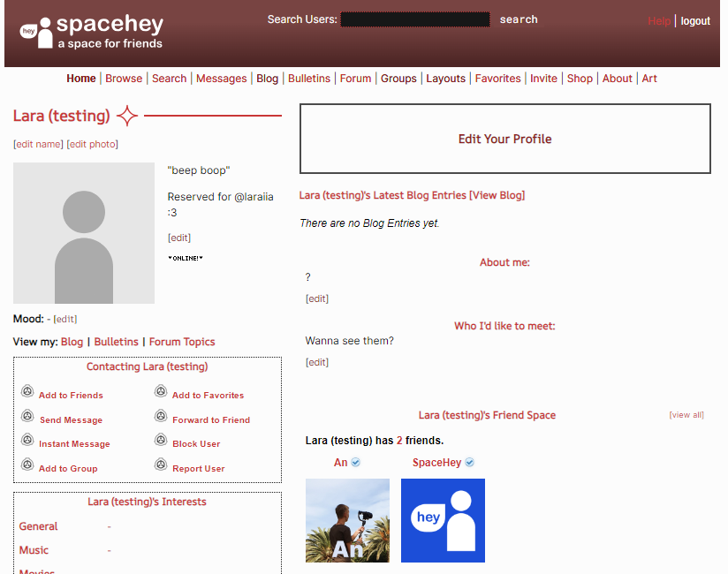Screen dimensions: 728x574
Task: Click the Block User link
Action: [196, 444]
